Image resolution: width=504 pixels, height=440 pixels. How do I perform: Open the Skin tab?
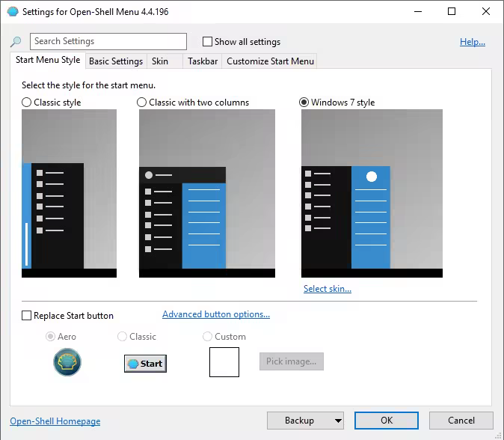click(x=165, y=61)
